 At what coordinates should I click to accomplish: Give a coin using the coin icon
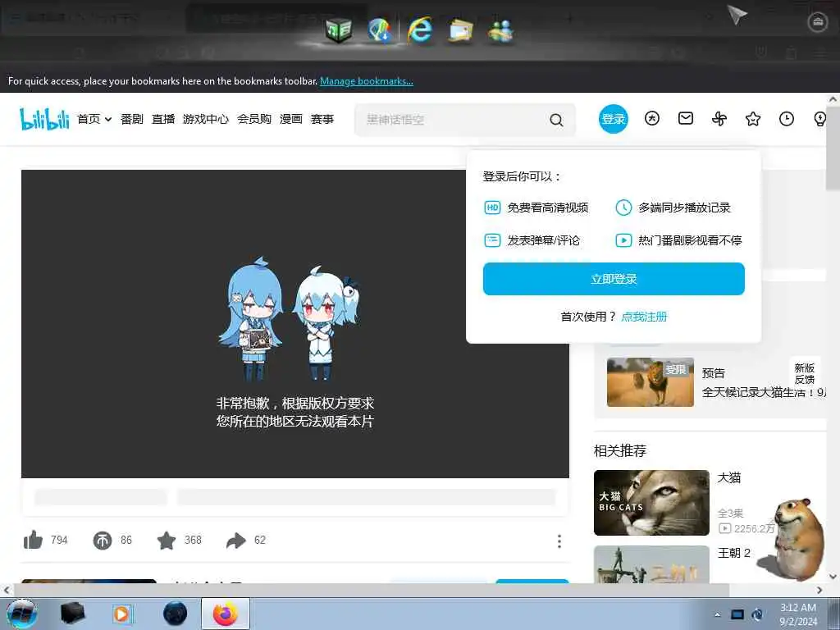pyautogui.click(x=103, y=541)
